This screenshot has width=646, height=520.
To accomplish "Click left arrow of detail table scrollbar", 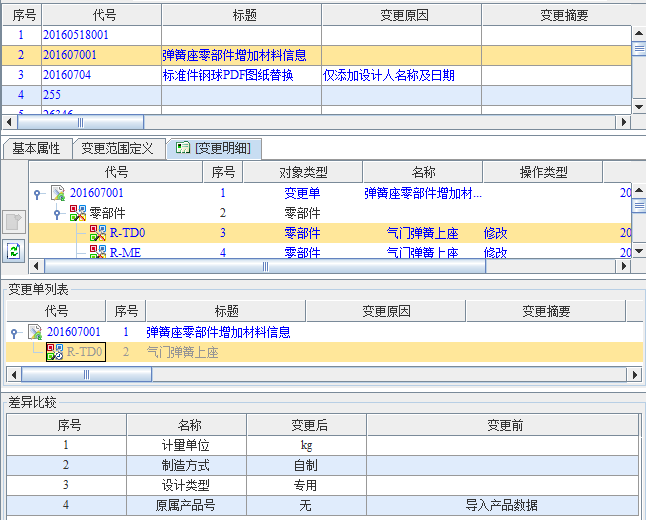I will (x=37, y=266).
